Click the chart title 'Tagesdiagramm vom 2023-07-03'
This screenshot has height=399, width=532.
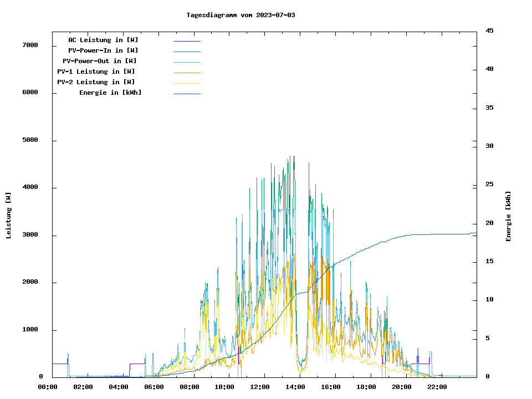point(241,15)
